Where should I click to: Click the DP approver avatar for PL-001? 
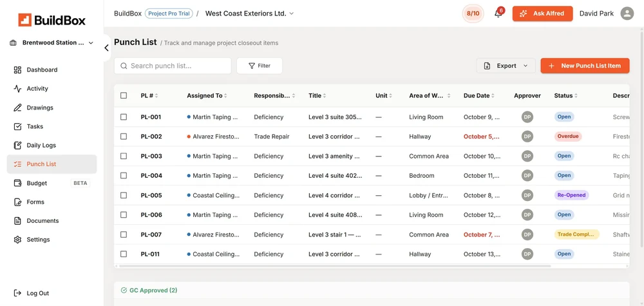point(527,117)
